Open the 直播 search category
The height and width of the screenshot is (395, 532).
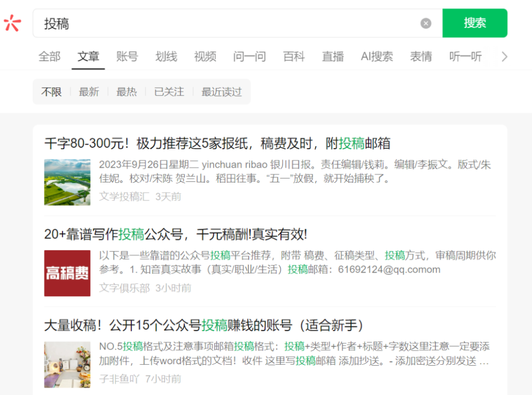pyautogui.click(x=333, y=57)
